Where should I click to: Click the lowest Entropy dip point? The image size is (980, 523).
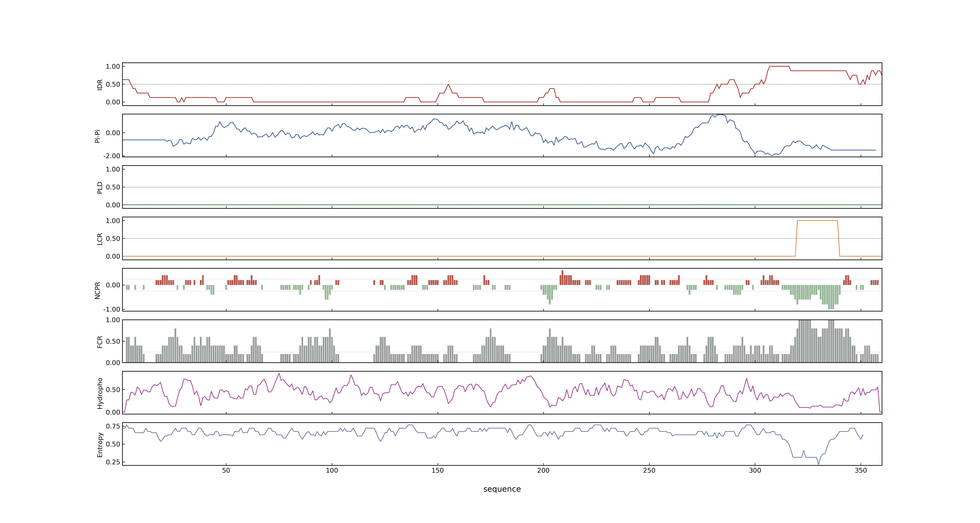[818, 464]
